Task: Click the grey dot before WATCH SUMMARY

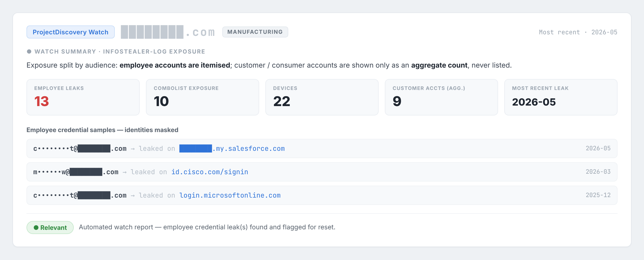Action: coord(29,51)
